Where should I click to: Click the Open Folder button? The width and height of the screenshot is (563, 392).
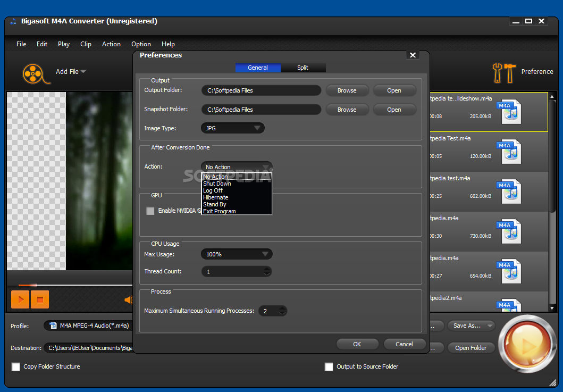(470, 348)
